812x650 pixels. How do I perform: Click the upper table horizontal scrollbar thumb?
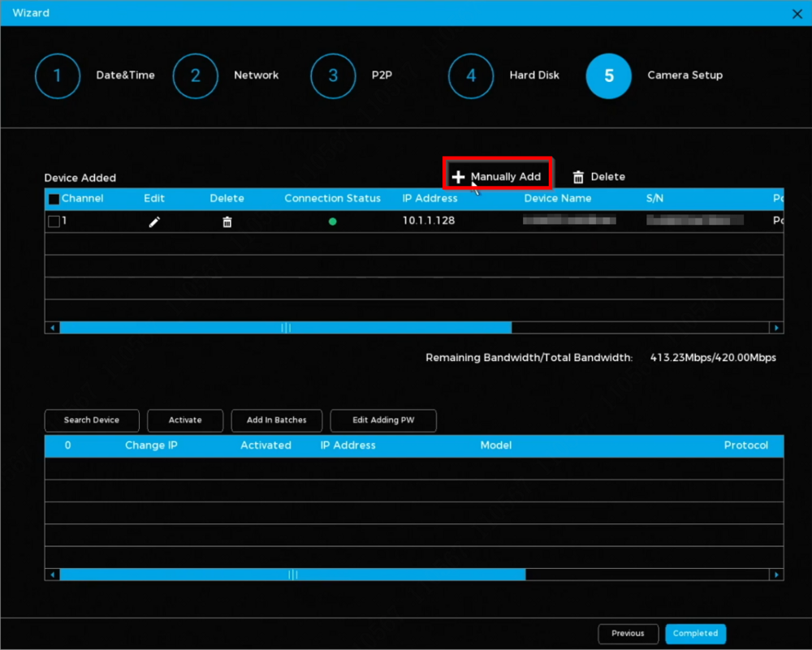pos(286,328)
